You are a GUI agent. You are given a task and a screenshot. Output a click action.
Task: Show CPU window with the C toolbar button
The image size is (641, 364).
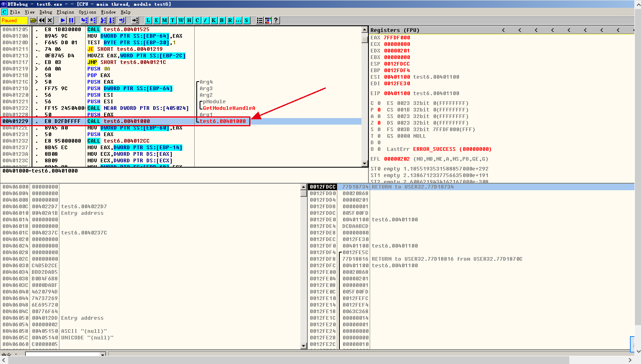tap(198, 20)
